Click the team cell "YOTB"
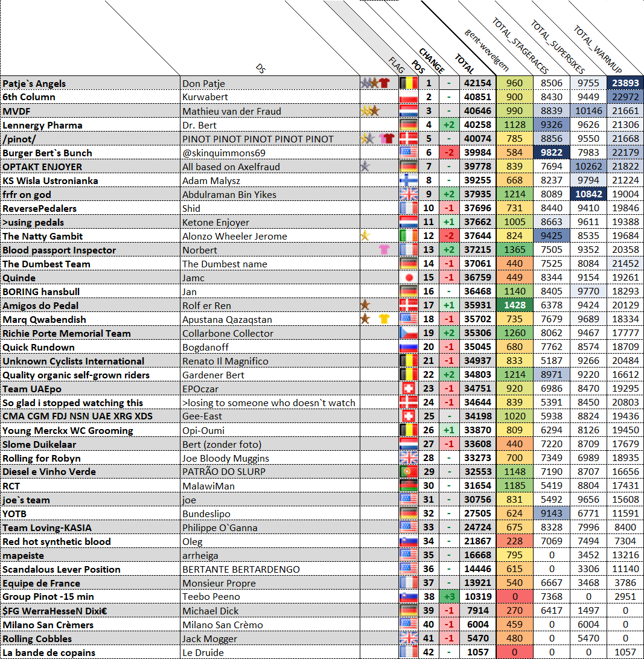This screenshot has height=659, width=644. point(91,513)
